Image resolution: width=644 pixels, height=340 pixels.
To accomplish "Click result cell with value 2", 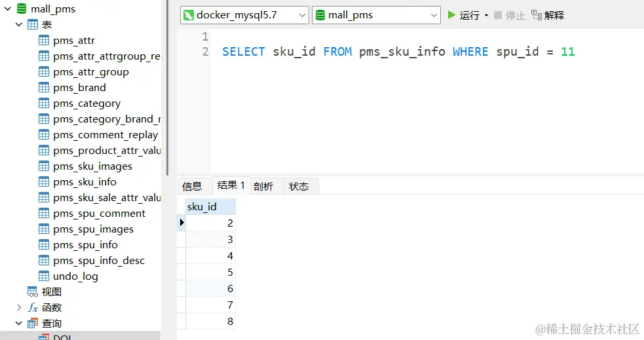I will pos(211,223).
